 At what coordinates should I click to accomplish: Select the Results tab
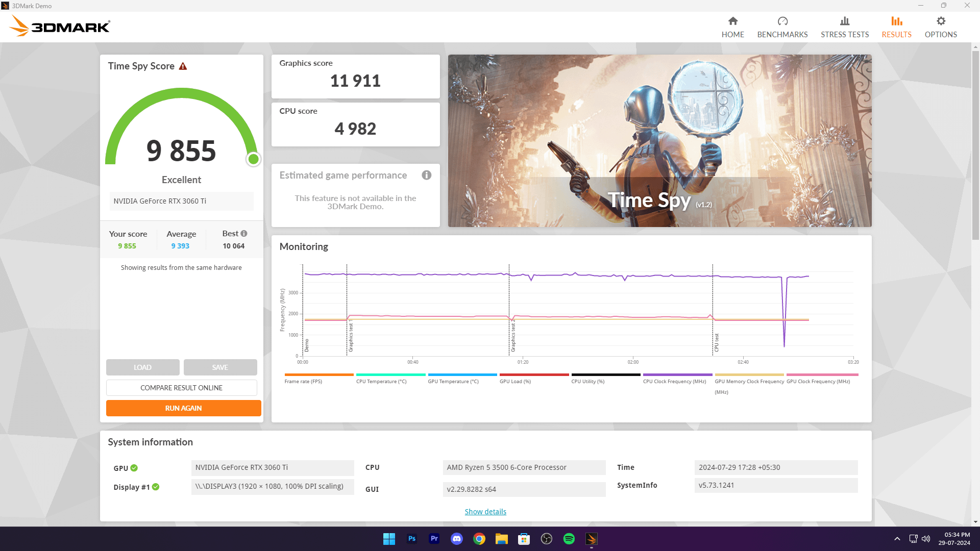click(x=896, y=27)
